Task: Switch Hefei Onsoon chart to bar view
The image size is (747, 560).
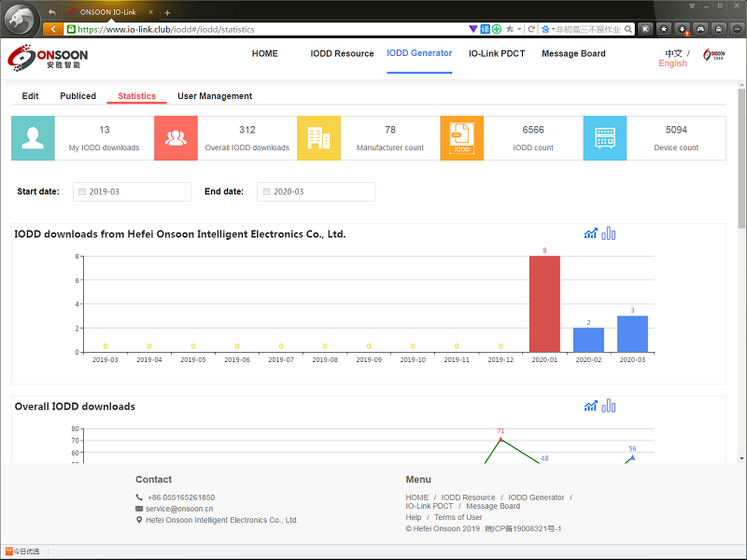Action: pos(609,233)
